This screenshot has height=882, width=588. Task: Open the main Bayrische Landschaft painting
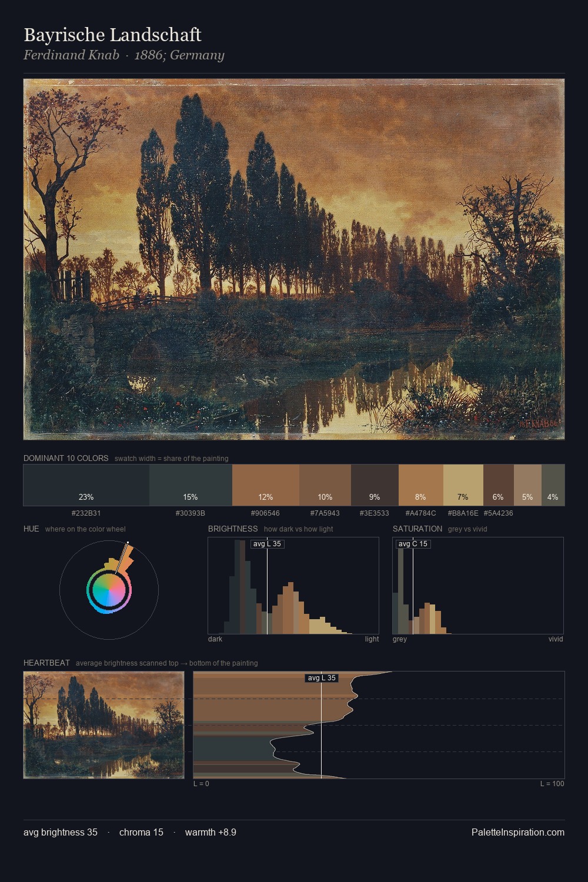294,259
